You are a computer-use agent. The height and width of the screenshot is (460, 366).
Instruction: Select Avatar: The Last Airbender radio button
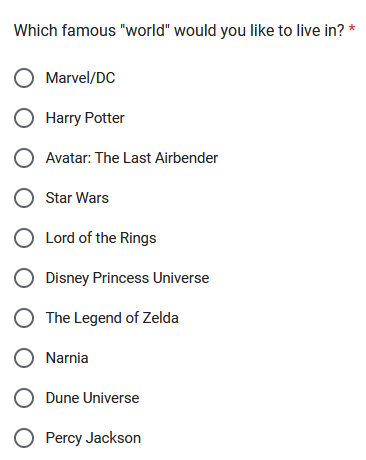pos(24,158)
